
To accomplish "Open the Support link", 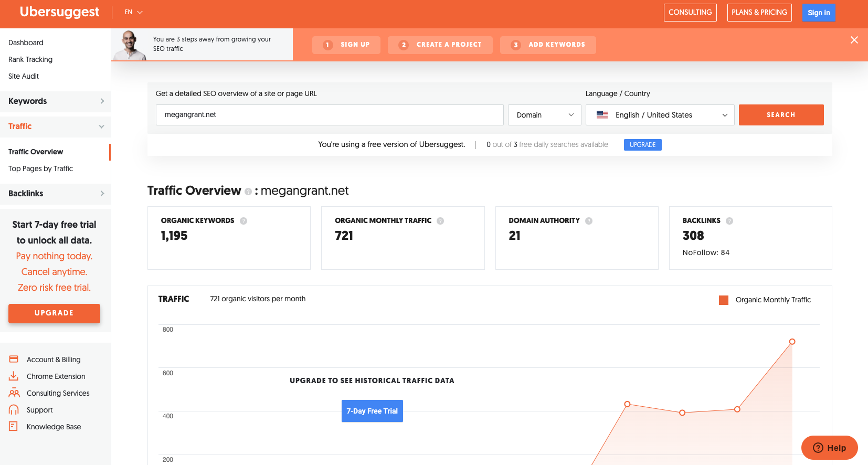I will coord(40,410).
